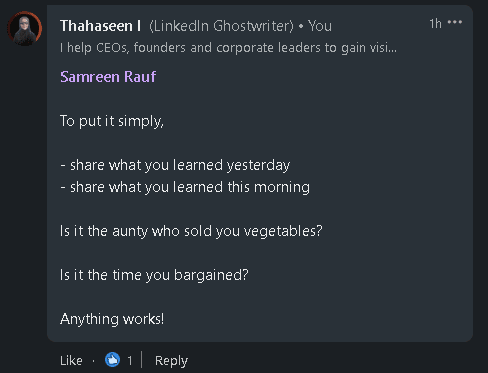Like this comment
This screenshot has height=373, width=488.
pos(71,360)
